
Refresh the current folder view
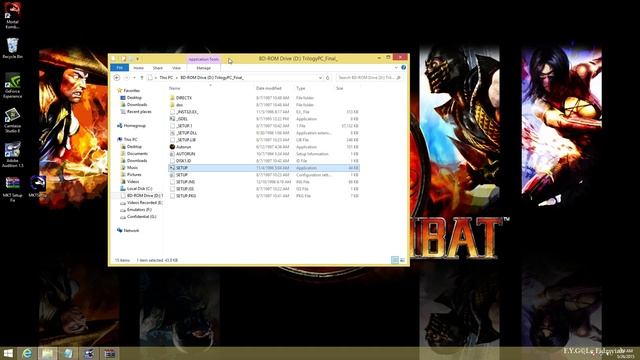coord(327,78)
